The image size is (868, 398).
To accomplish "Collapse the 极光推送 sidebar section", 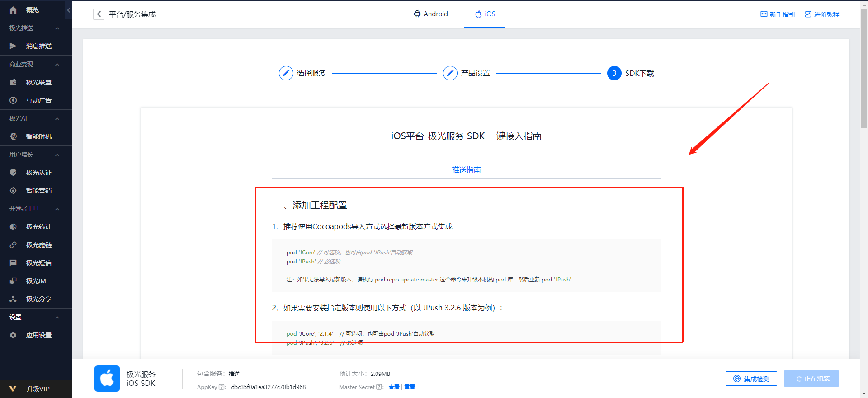I will click(57, 28).
